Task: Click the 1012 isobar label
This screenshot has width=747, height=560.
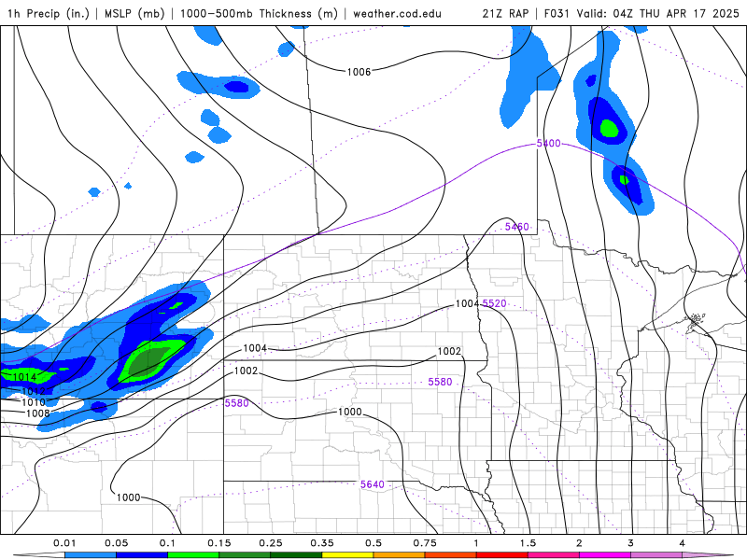Action: [34, 391]
